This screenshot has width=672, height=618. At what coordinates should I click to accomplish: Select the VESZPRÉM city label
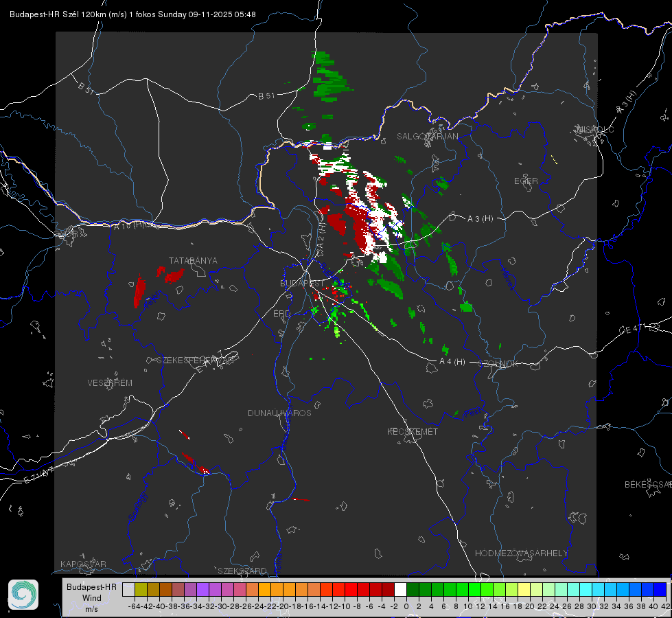click(110, 382)
